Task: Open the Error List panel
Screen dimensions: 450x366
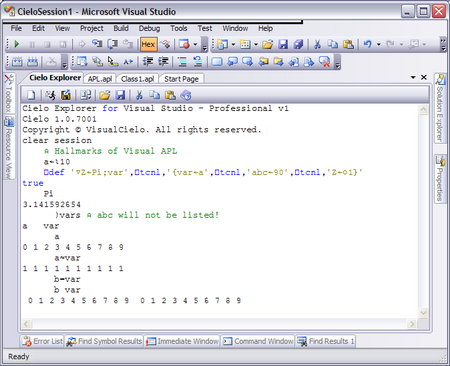Action: (x=42, y=341)
